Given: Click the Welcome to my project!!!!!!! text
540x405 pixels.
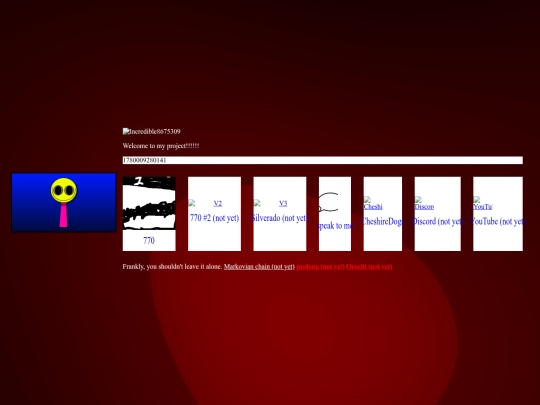Looking at the screenshot, I should tap(161, 146).
